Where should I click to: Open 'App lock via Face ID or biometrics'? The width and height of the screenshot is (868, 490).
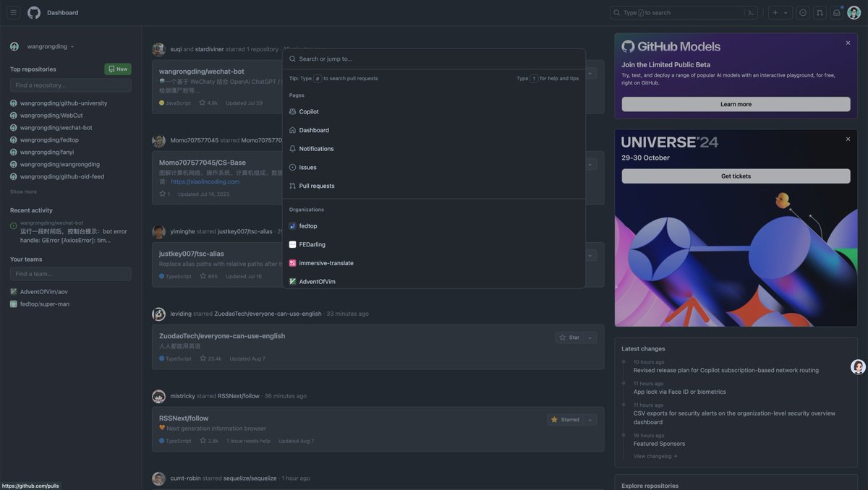[680, 392]
